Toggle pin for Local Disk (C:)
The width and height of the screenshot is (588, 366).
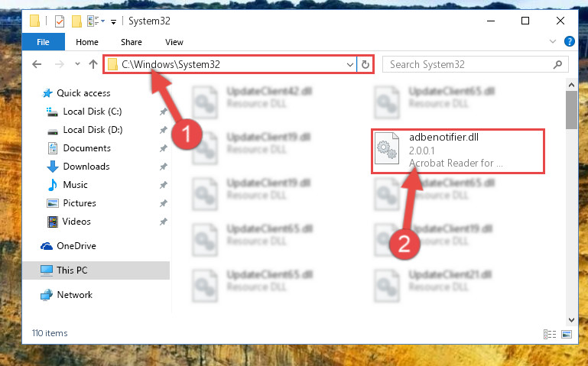pos(163,112)
